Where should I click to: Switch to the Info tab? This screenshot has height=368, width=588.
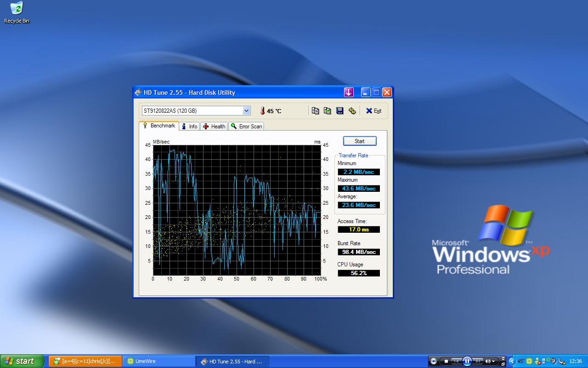tap(189, 126)
